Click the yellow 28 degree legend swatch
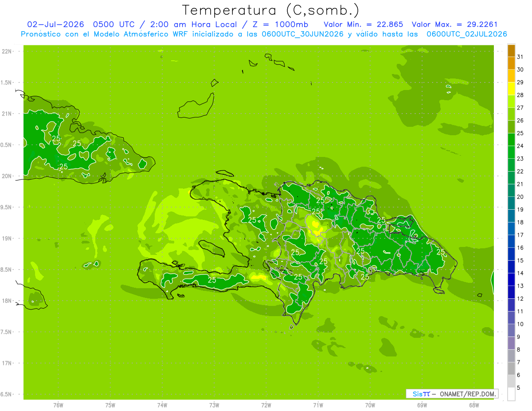 (511, 89)
